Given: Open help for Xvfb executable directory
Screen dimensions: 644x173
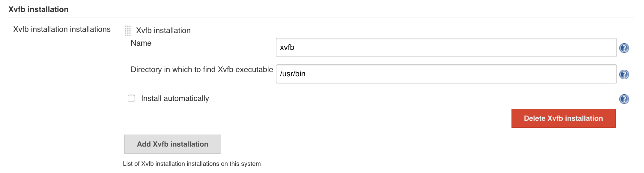Looking at the screenshot, I should coord(624,74).
